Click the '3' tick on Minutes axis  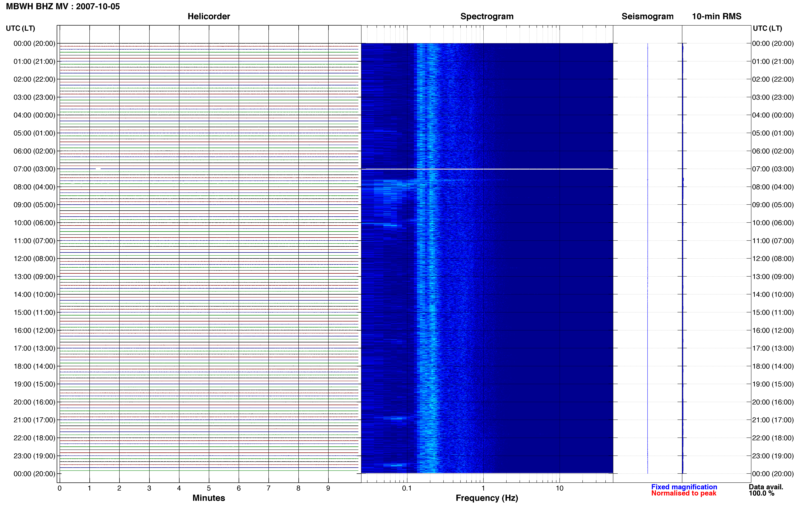click(x=149, y=488)
